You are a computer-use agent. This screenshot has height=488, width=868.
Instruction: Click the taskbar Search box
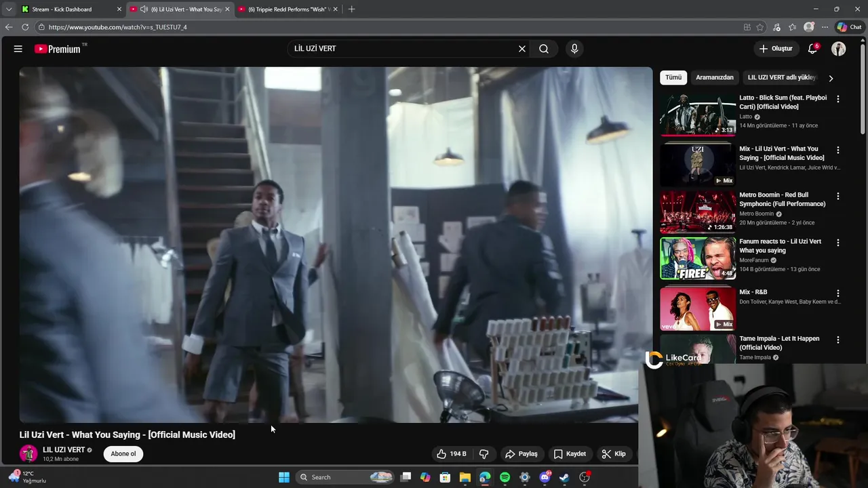346,477
